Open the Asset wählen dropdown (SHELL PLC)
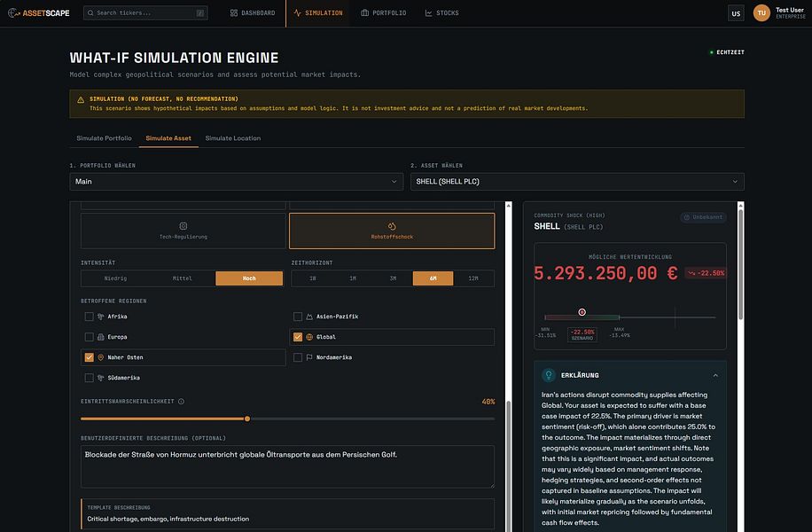The width and height of the screenshot is (812, 532). coord(577,181)
